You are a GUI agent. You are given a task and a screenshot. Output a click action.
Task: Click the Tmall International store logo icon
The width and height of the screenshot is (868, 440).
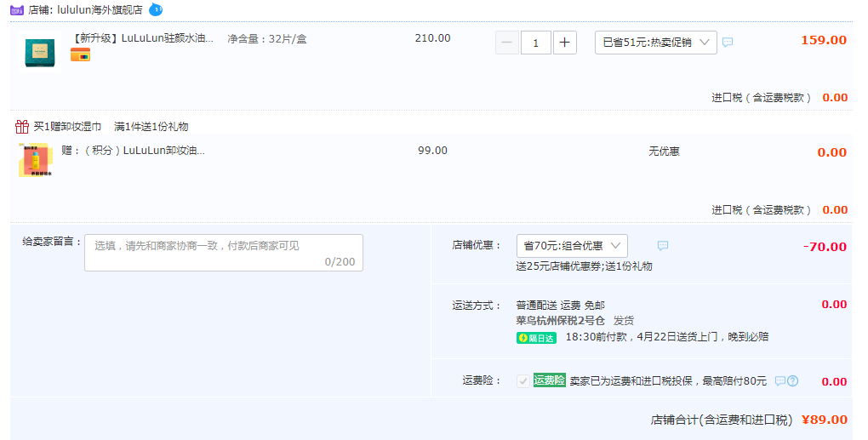(x=17, y=10)
